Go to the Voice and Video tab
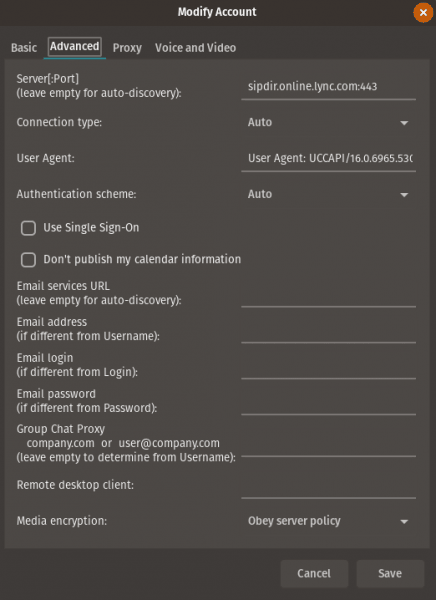 tap(195, 48)
